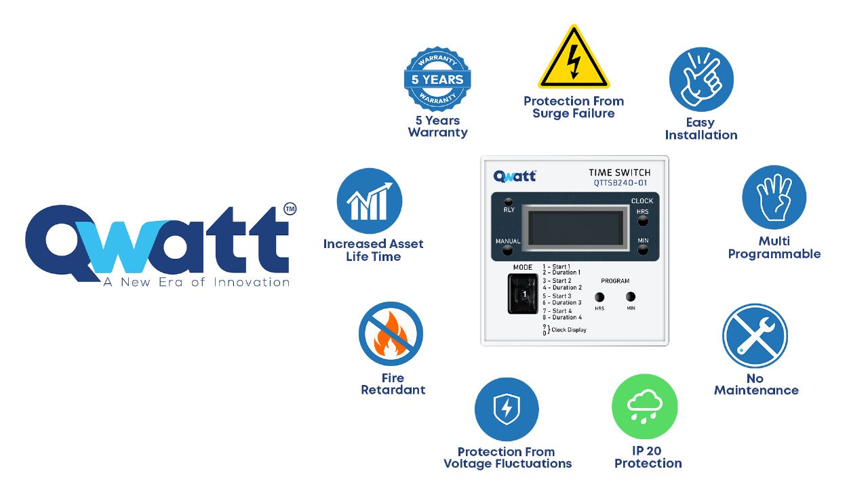This screenshot has height=488, width=868.
Task: Select the "3 - Start 2" mode entry
Action: click(557, 281)
